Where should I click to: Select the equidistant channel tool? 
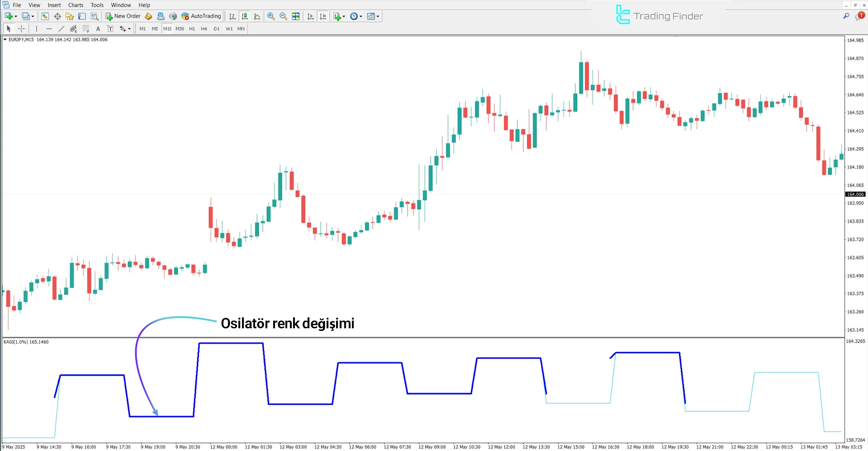tap(73, 29)
